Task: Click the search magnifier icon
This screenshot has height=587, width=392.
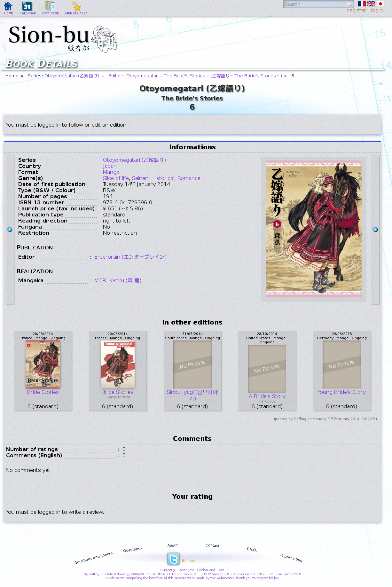Action: click(x=349, y=4)
